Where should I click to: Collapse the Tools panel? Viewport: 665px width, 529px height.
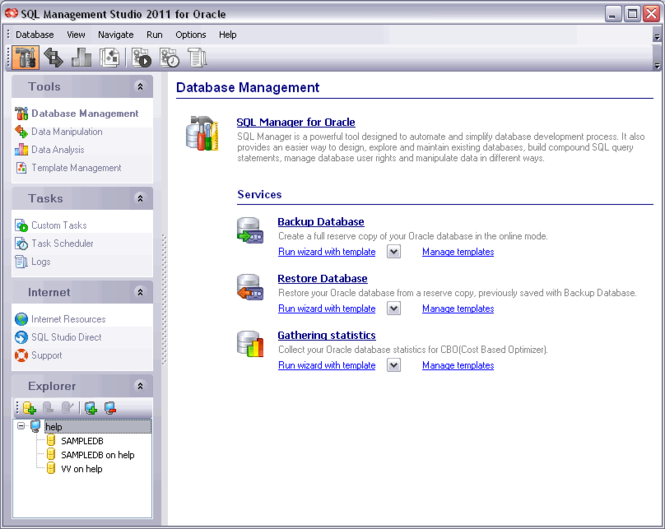[x=140, y=87]
